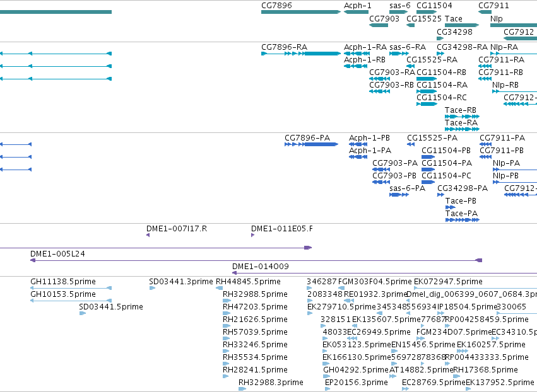Viewport: 537px width, 392px height.
Task: Select protein CG7896-PA
Action: click(307, 138)
